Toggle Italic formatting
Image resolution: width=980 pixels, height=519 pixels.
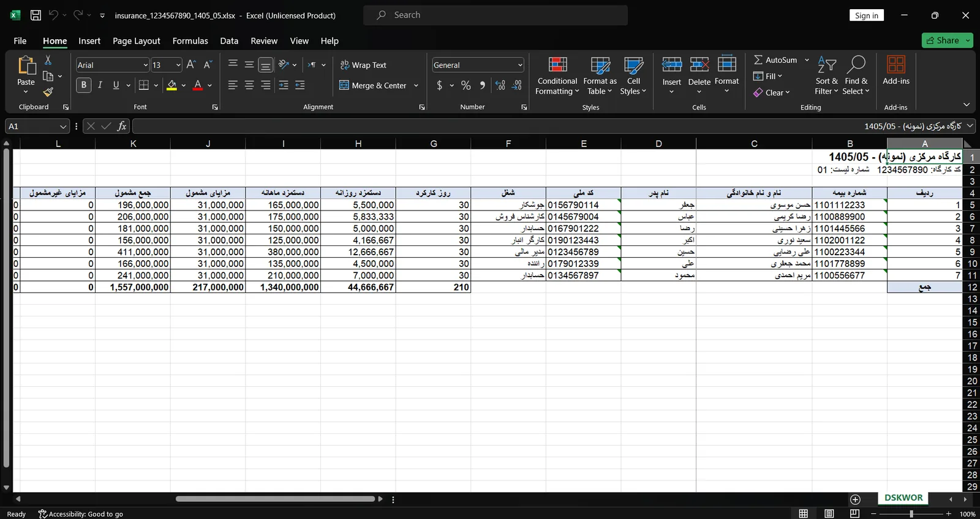pyautogui.click(x=100, y=86)
